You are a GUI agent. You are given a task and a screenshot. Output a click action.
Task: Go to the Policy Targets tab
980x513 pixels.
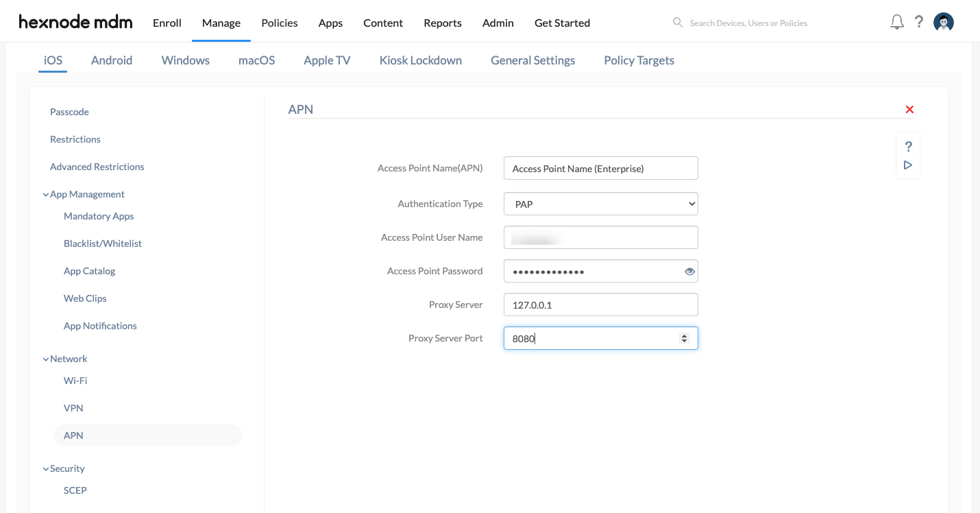[638, 60]
